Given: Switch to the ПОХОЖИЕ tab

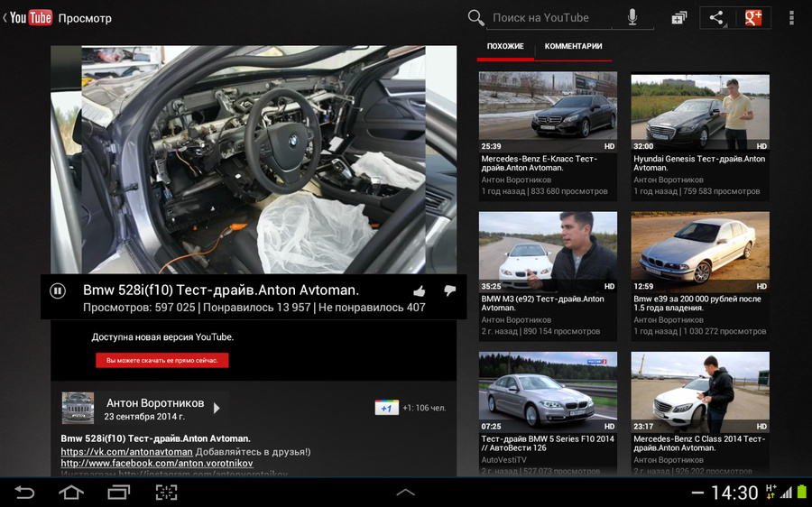Looking at the screenshot, I should [505, 46].
